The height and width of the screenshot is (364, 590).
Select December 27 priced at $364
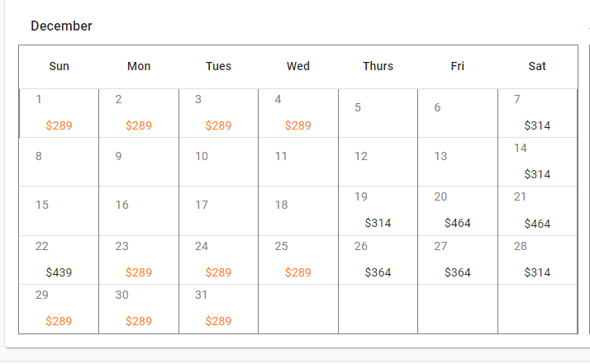point(457,260)
